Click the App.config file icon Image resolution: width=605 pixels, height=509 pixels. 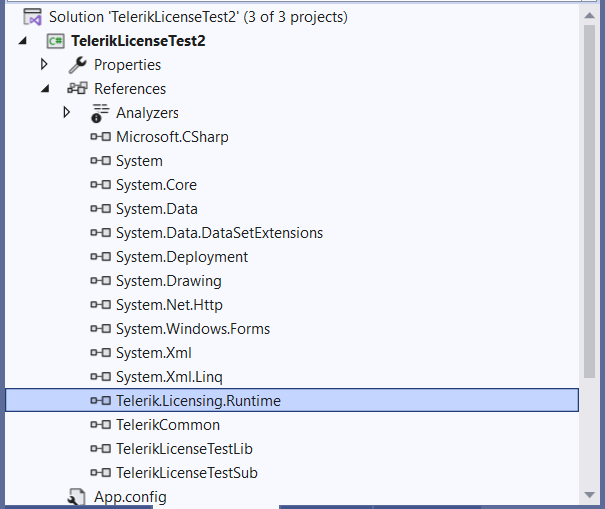77,497
